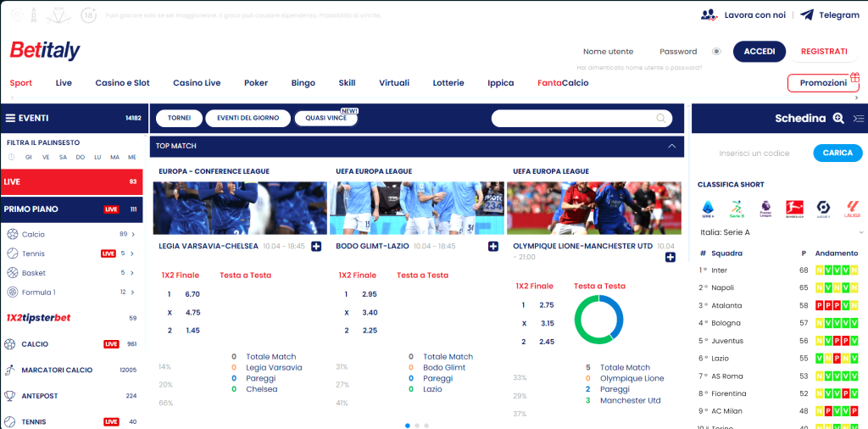Open the QUASI VINCE button
Image resolution: width=868 pixels, height=429 pixels.
coord(326,119)
